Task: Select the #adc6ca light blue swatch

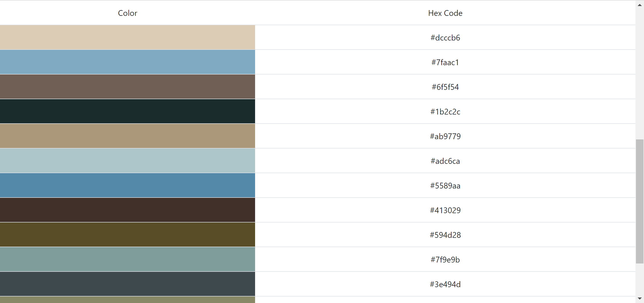Action: coord(128,161)
